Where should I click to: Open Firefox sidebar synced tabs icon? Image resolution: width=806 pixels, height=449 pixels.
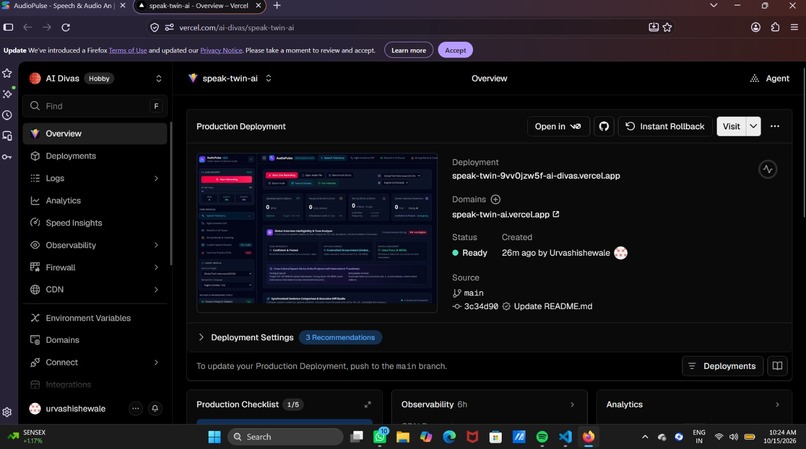pos(7,136)
